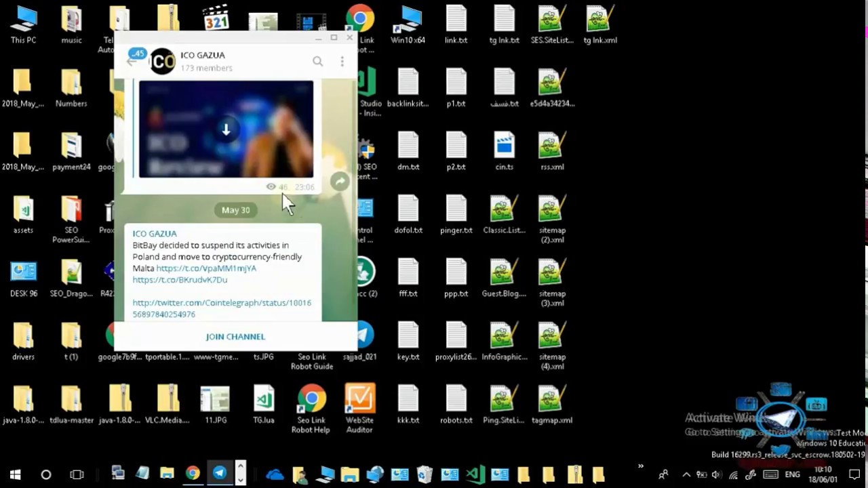
Task: Select the sitemap (3).xml file
Action: [x=552, y=283]
